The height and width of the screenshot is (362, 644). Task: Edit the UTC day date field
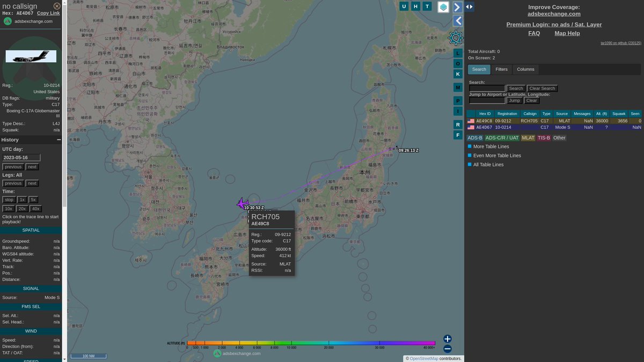(x=21, y=158)
